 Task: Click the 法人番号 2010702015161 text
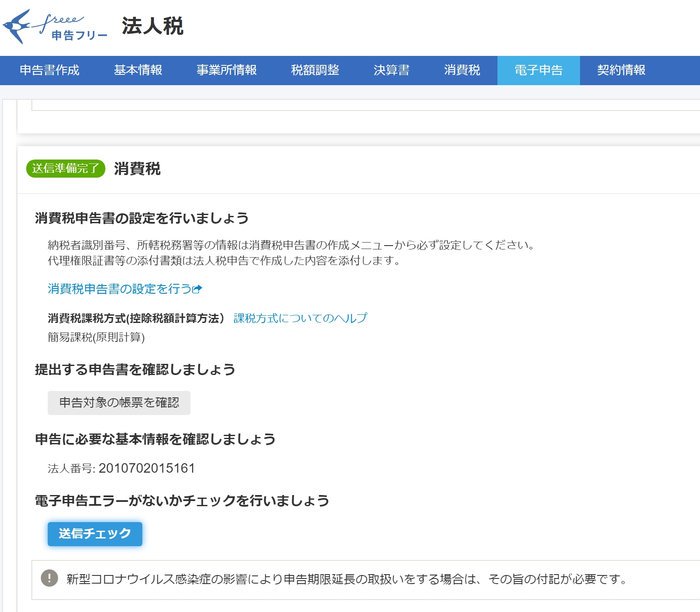point(121,468)
